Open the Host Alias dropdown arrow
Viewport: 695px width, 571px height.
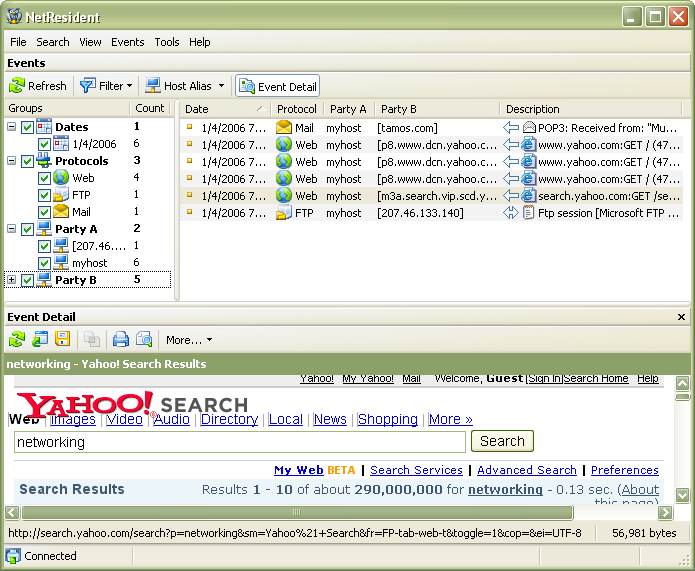[x=221, y=86]
